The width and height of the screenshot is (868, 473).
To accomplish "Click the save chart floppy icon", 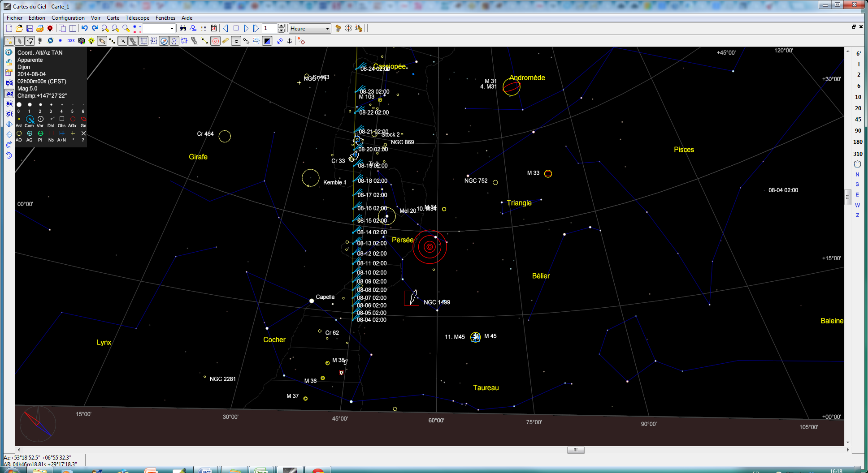I will [30, 28].
